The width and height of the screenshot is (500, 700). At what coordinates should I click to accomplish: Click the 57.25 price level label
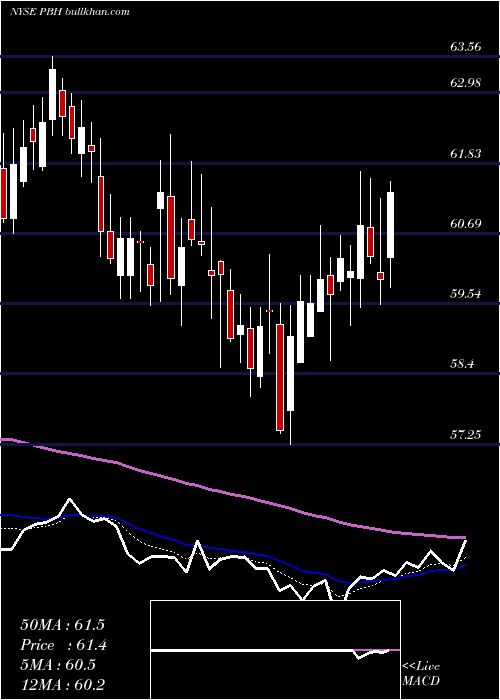click(x=466, y=434)
